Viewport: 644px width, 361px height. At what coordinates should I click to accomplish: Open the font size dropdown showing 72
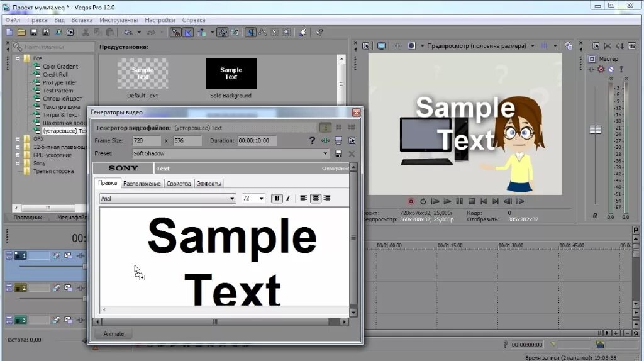coord(253,198)
